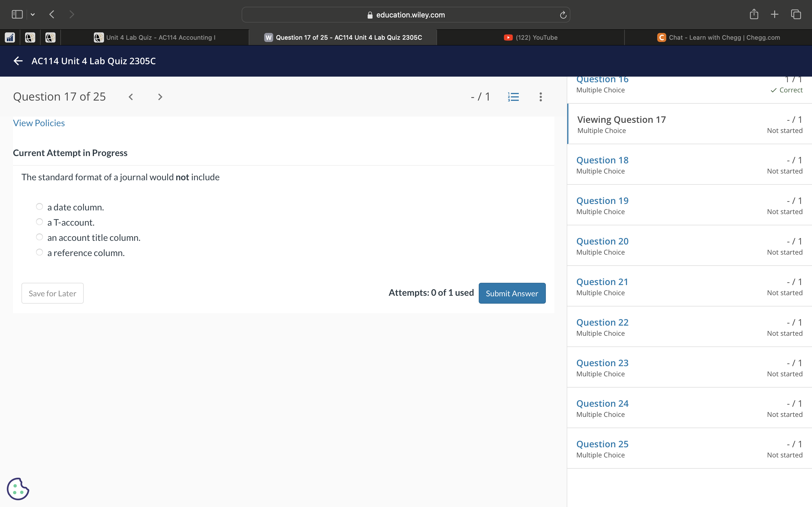Click the Submit Answer button
The height and width of the screenshot is (507, 812).
click(512, 293)
